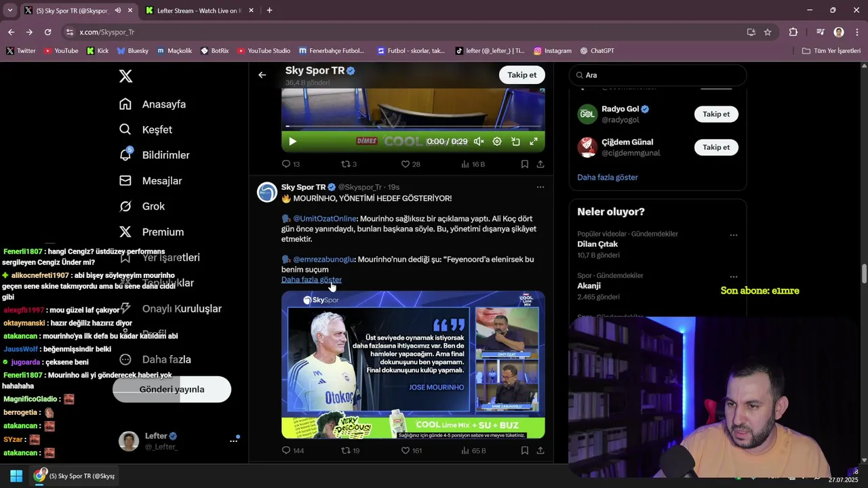The width and height of the screenshot is (868, 488).
Task: Click the Gönderi yayınla button
Action: pos(172,389)
